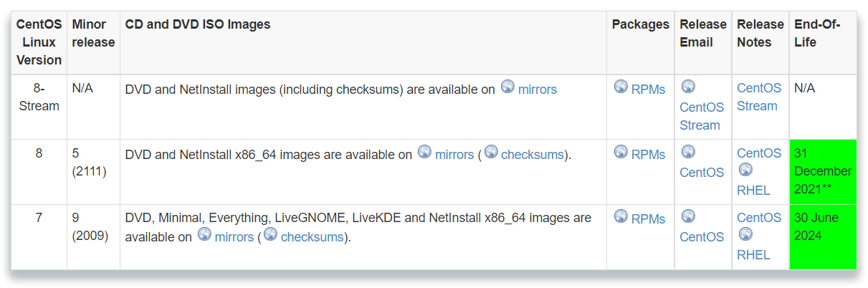Open mirrors link for CentOS 7 images
This screenshot has height=288, width=868.
234,236
